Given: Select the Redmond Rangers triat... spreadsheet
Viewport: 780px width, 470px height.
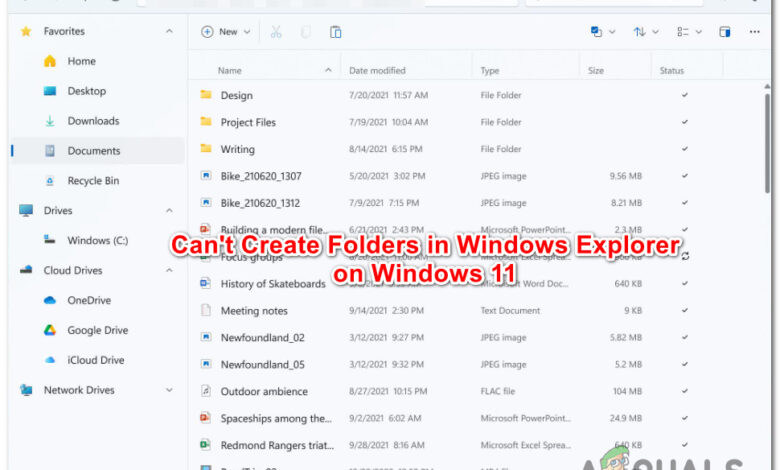Looking at the screenshot, I should tap(277, 445).
